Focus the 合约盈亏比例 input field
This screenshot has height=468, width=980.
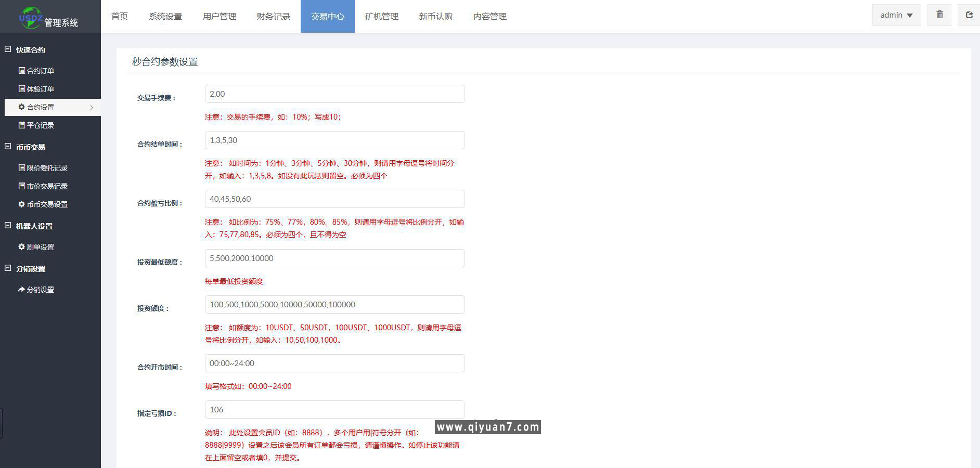pos(334,199)
